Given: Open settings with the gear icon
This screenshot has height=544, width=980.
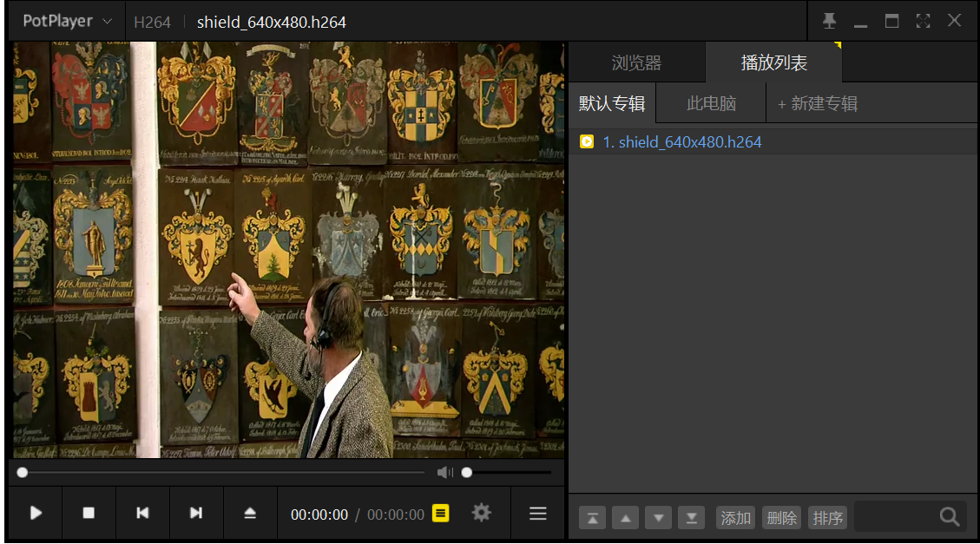Looking at the screenshot, I should 481,513.
